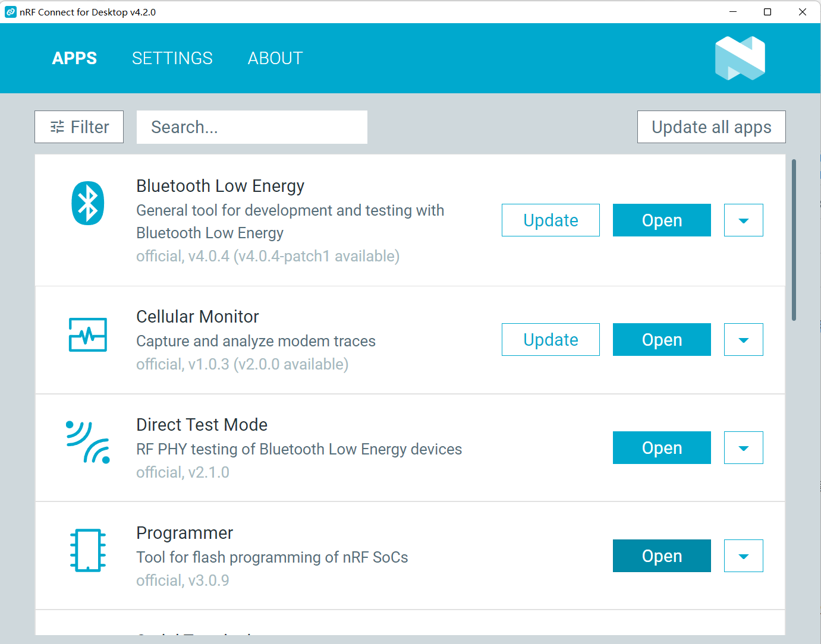Expand Direct Test Mode options dropdown
This screenshot has width=821, height=644.
click(x=744, y=448)
